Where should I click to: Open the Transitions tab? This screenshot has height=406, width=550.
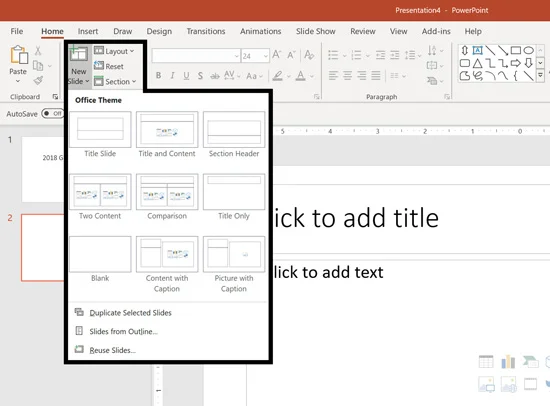click(206, 31)
